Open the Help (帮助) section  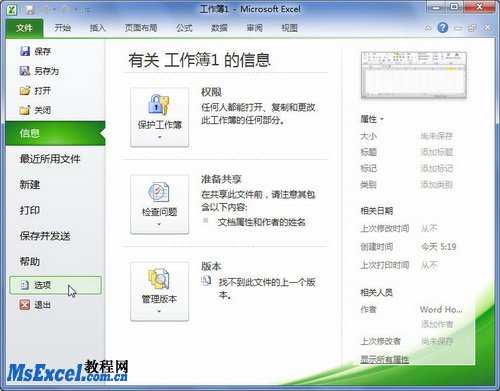pyautogui.click(x=30, y=262)
